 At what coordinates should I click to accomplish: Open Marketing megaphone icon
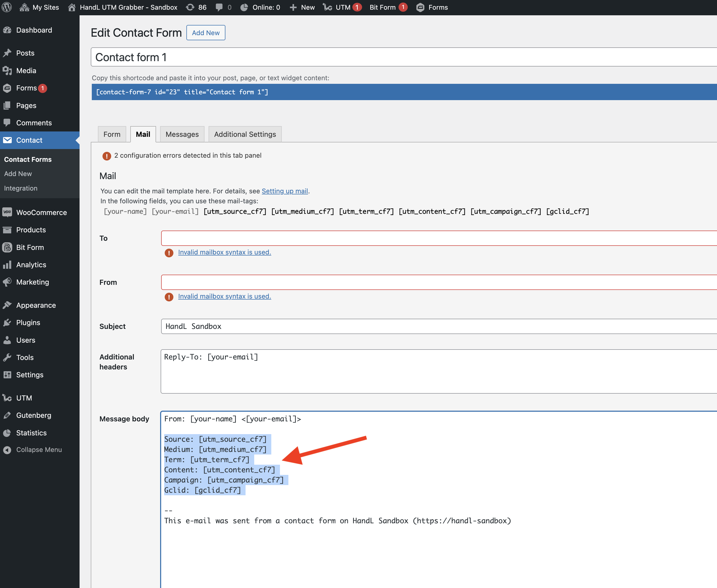tap(7, 282)
